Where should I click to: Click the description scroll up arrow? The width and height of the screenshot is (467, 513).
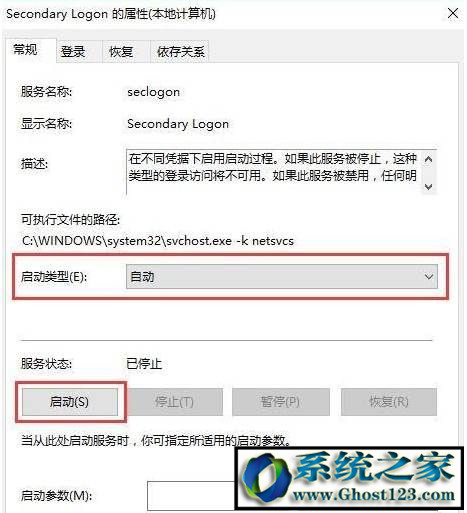coord(428,159)
